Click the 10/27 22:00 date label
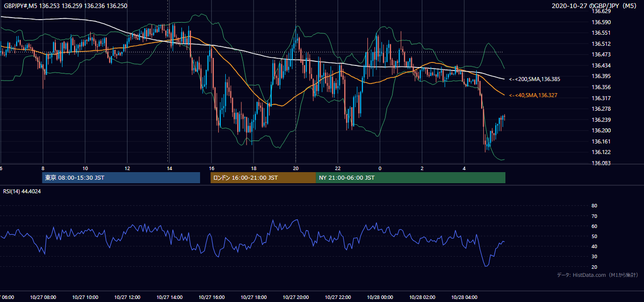The image size is (644, 302). pyautogui.click(x=338, y=297)
